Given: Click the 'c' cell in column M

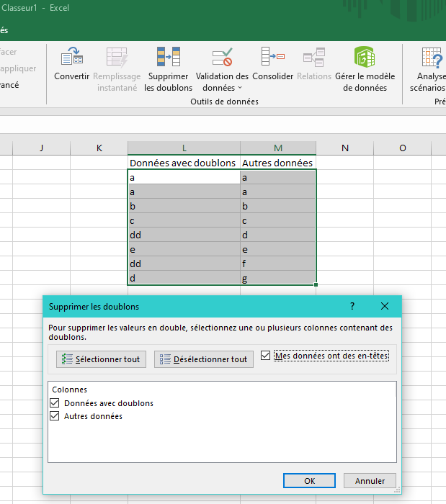Looking at the screenshot, I should [278, 220].
